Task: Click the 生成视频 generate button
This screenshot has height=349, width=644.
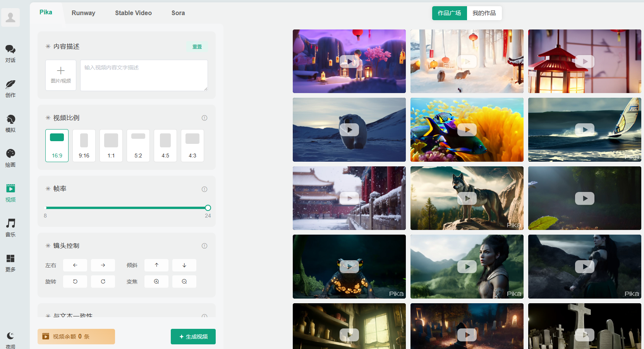Action: point(193,337)
